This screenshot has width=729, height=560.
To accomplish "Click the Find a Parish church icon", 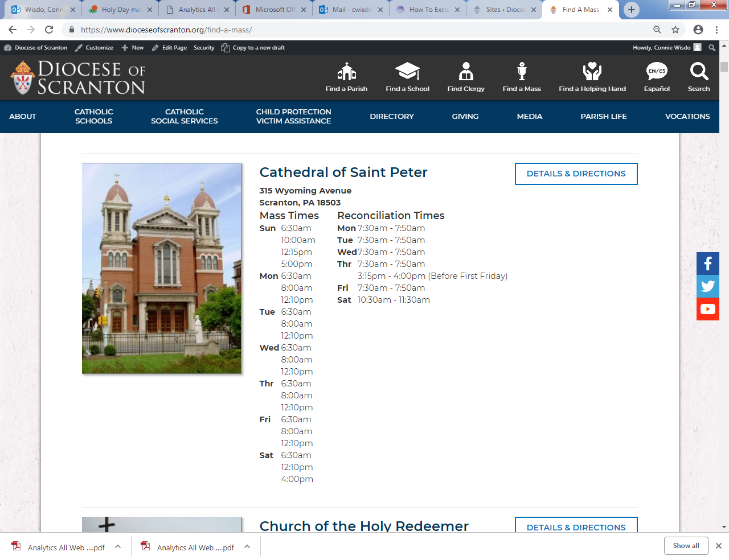I will coord(346,72).
